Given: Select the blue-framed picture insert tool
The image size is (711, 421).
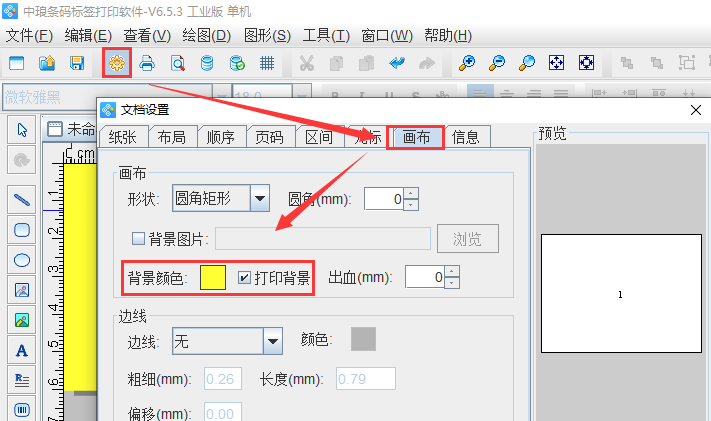Looking at the screenshot, I should click(22, 290).
